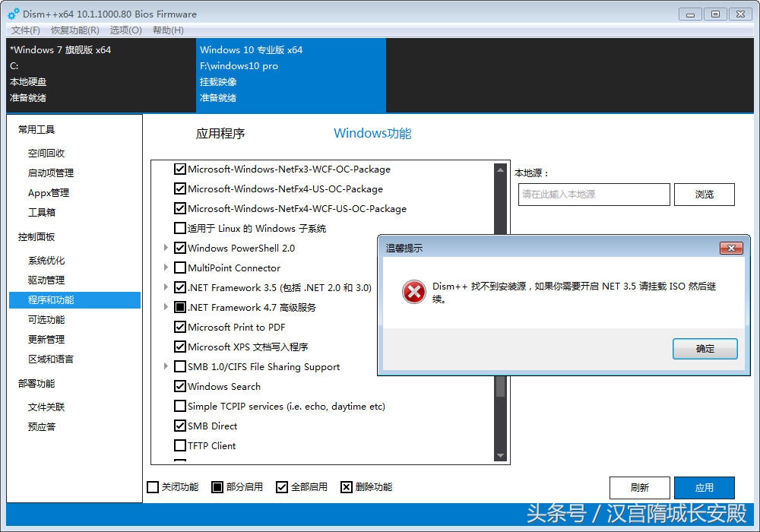Expand .NET Framework 3.5 tree node

click(166, 287)
